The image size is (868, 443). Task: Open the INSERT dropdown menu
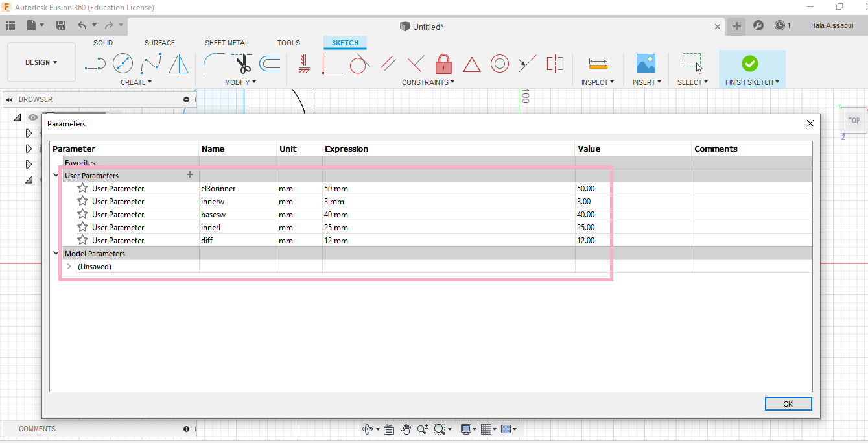pos(647,82)
